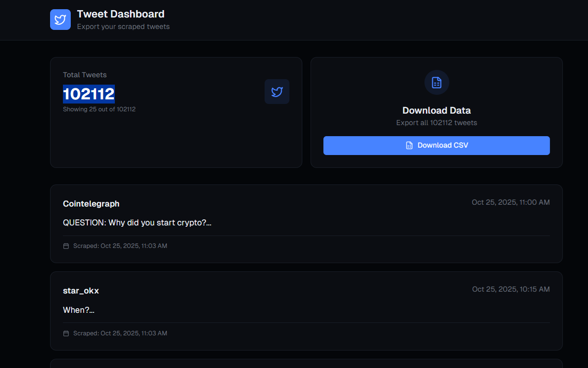Open the star_okx profile link
The height and width of the screenshot is (368, 588).
point(81,290)
